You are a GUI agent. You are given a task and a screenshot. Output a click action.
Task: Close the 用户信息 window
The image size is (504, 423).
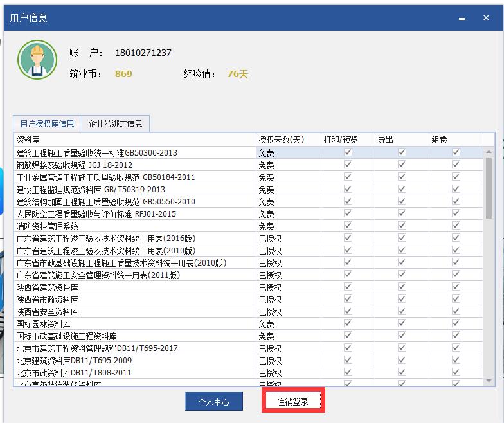486,18
